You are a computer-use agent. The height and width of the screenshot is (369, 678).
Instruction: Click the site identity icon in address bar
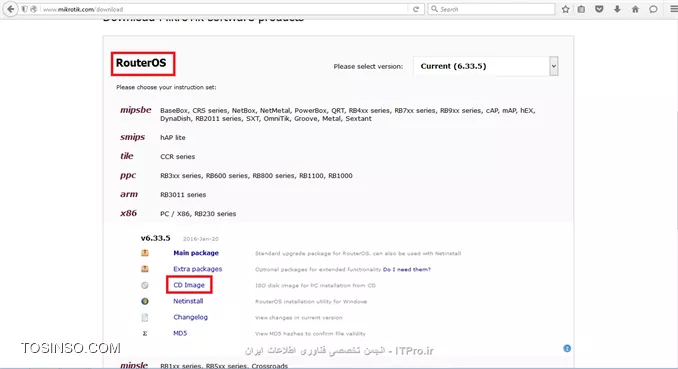pos(34,9)
